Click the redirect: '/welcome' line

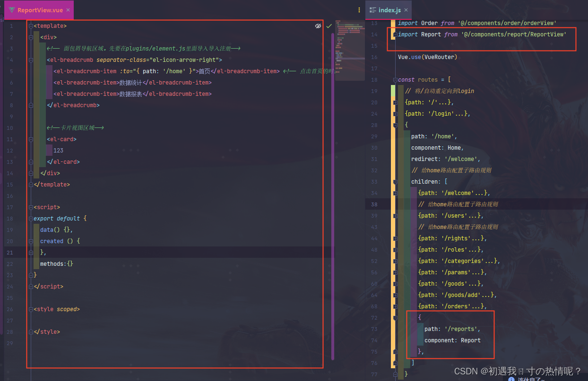point(446,159)
